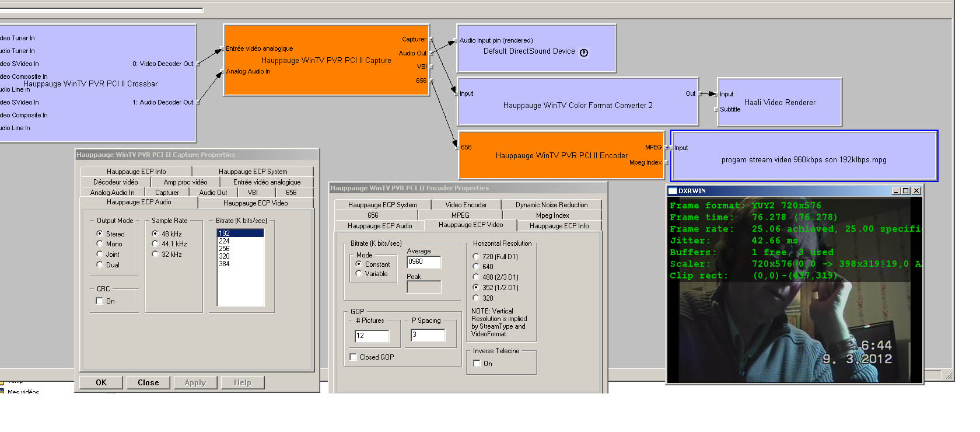
Task: Click the Average bitrate input field
Action: (423, 262)
